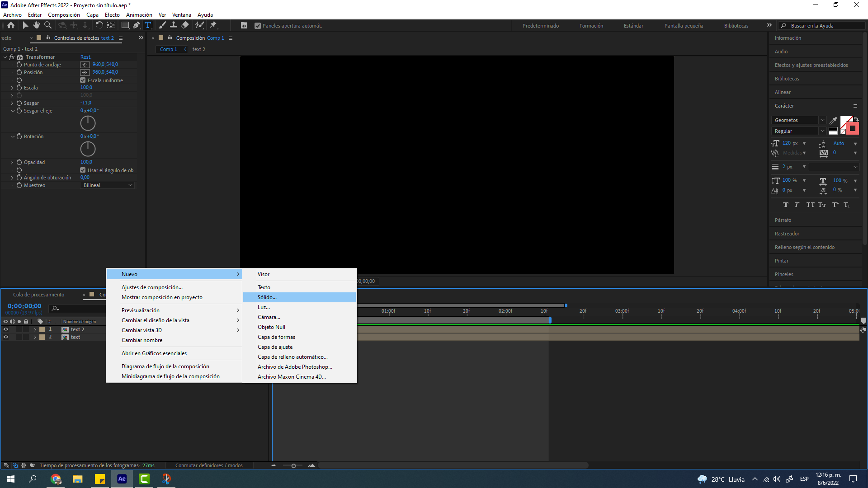This screenshot has width=868, height=488.
Task: Open Character panel options menu
Action: pos(855,106)
